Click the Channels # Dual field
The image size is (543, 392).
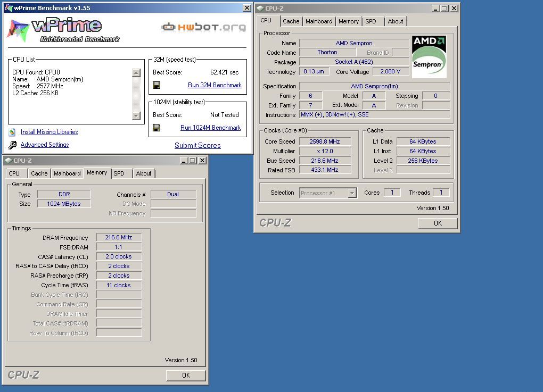click(173, 194)
